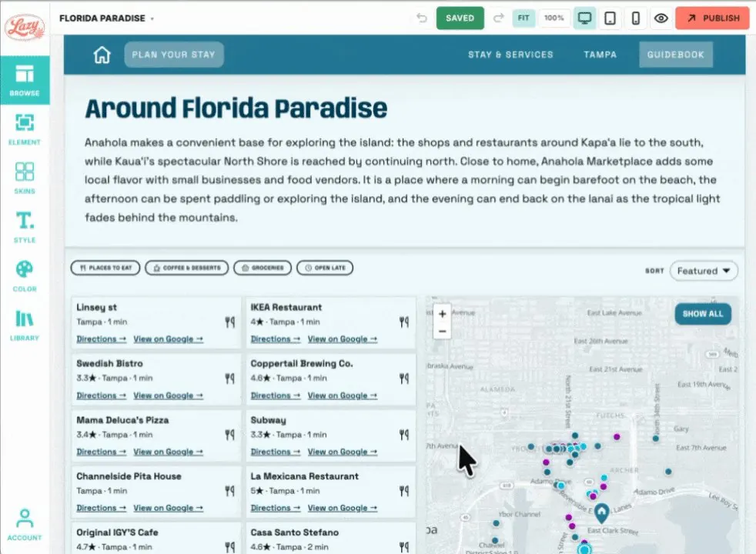The height and width of the screenshot is (554, 756).
Task: Toggle FIT zoom mode
Action: 524,18
